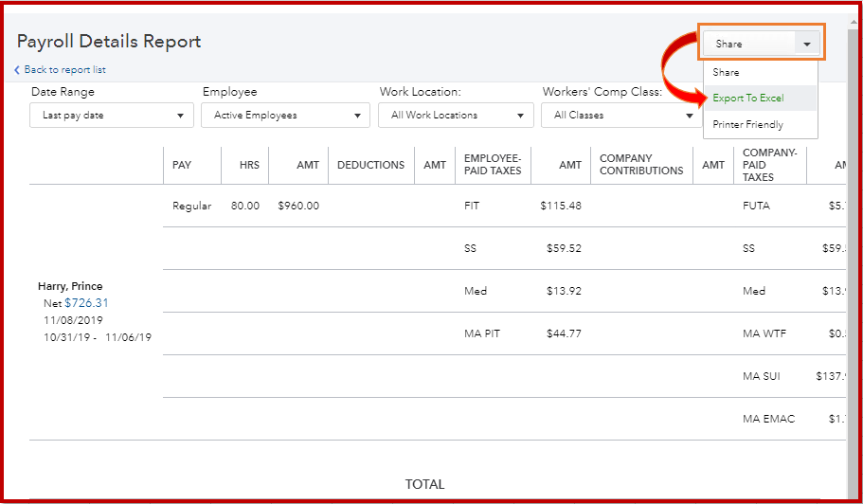Image resolution: width=863 pixels, height=504 pixels.
Task: Click the back chevron before 'Back to report list'
Action: tap(17, 70)
